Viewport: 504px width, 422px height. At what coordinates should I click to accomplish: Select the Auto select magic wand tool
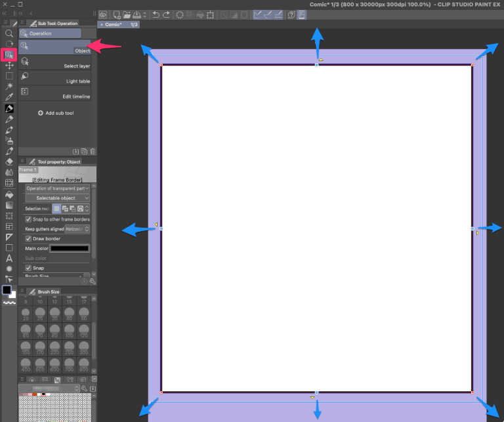pyautogui.click(x=9, y=86)
